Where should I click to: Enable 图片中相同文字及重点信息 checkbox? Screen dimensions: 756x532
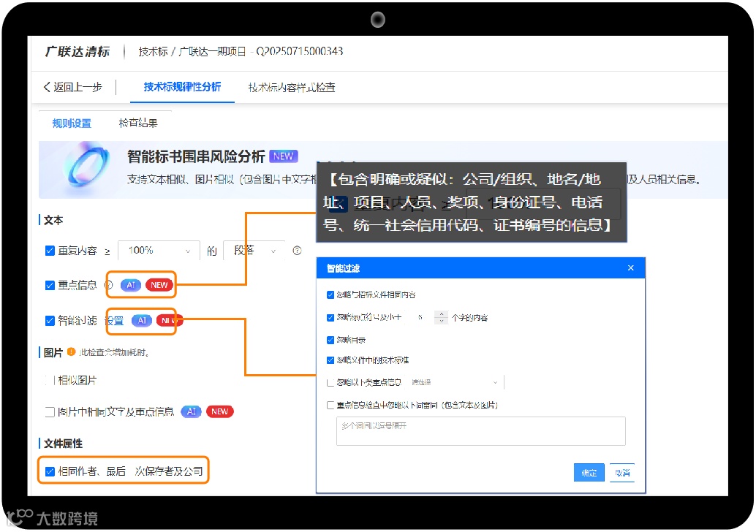(50, 411)
